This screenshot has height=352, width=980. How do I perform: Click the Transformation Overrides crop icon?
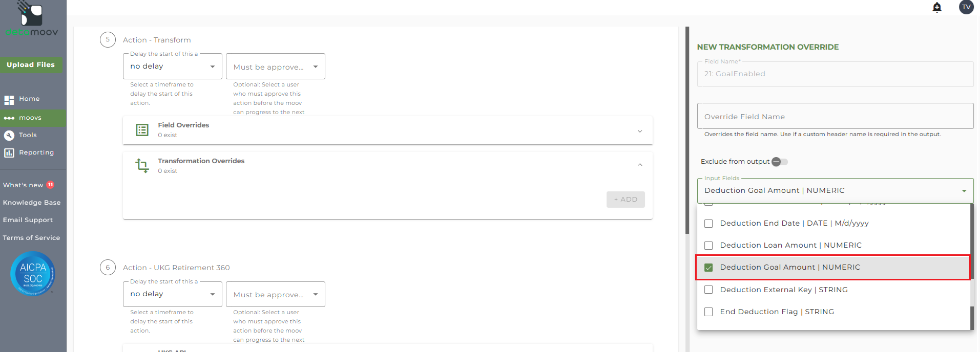[x=142, y=165]
